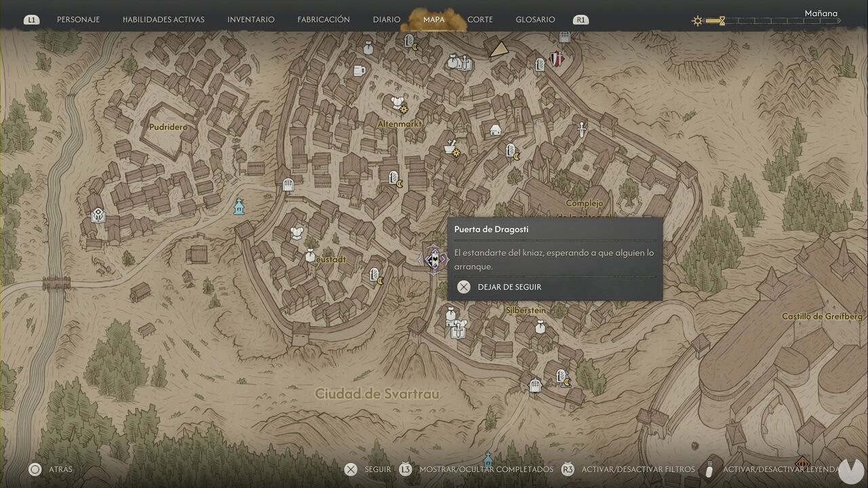Click the tracked Puerta de Dragosti marker
Image resolution: width=868 pixels, height=488 pixels.
point(434,259)
